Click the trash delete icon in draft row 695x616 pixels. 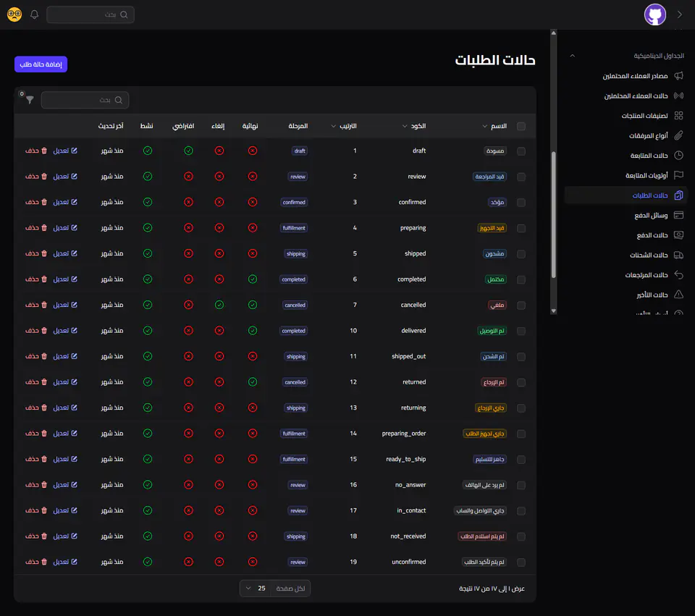tap(44, 151)
